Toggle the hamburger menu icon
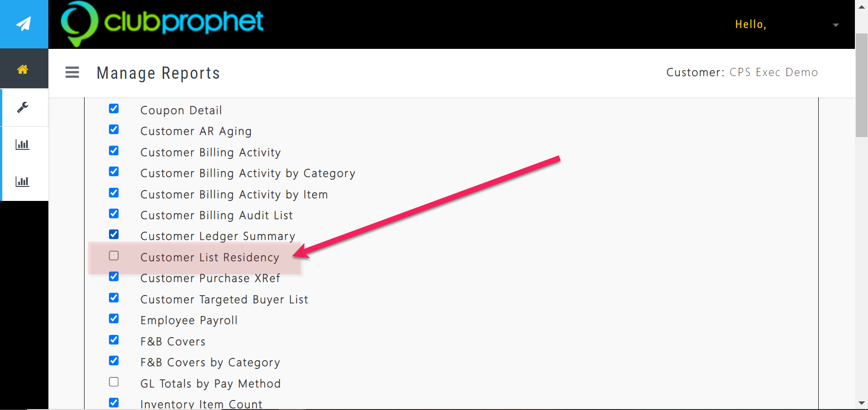The width and height of the screenshot is (868, 410). pyautogui.click(x=72, y=72)
